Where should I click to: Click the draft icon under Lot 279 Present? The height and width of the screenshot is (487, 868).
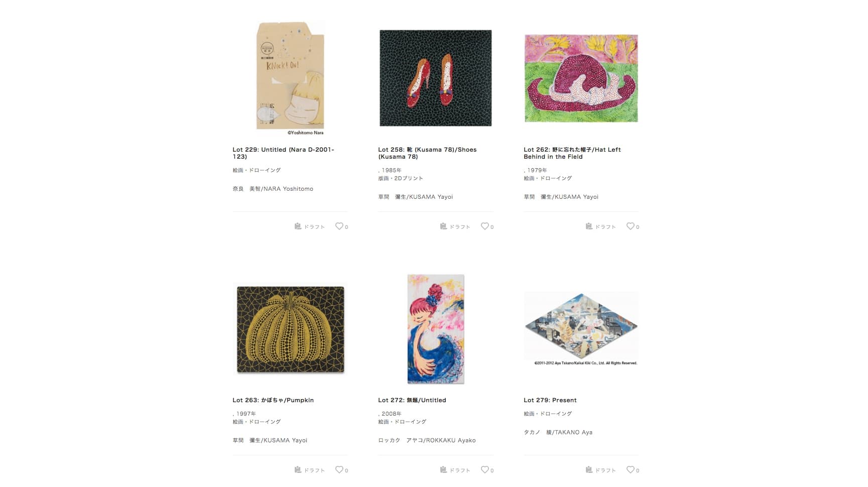(x=589, y=470)
